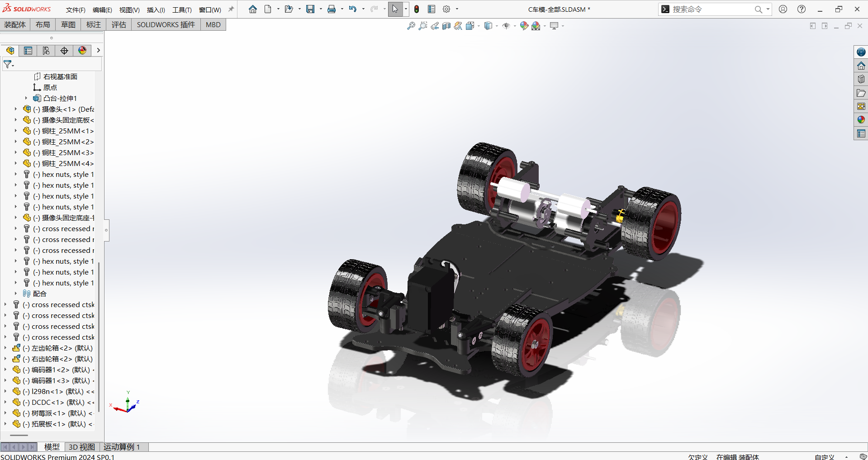Open Options gear settings
Image resolution: width=868 pixels, height=460 pixels.
(x=446, y=9)
